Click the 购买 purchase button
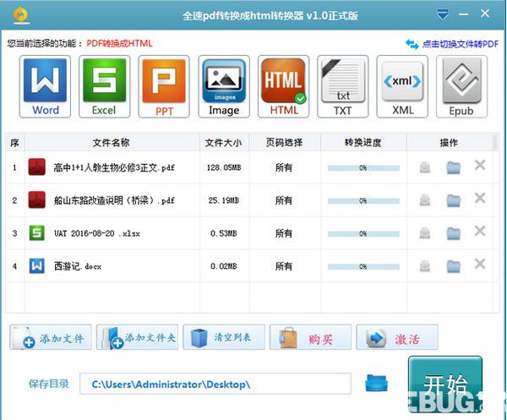 tap(310, 337)
